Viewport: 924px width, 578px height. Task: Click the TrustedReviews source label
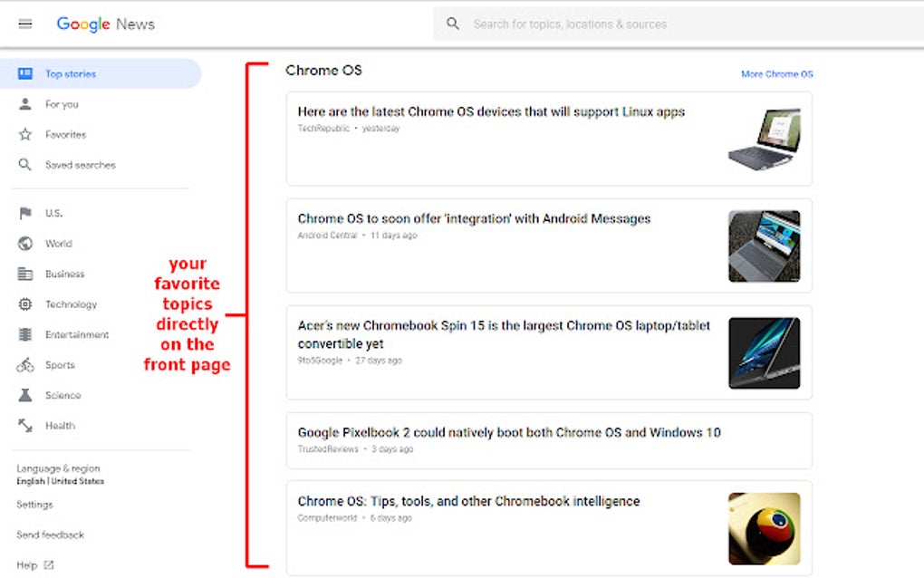coord(328,449)
